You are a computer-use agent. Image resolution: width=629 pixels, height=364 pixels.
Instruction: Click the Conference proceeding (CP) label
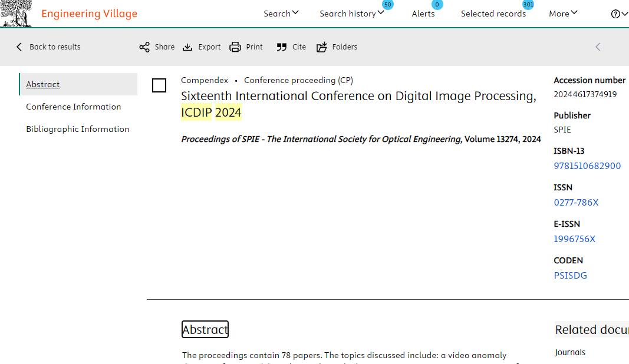pyautogui.click(x=298, y=80)
